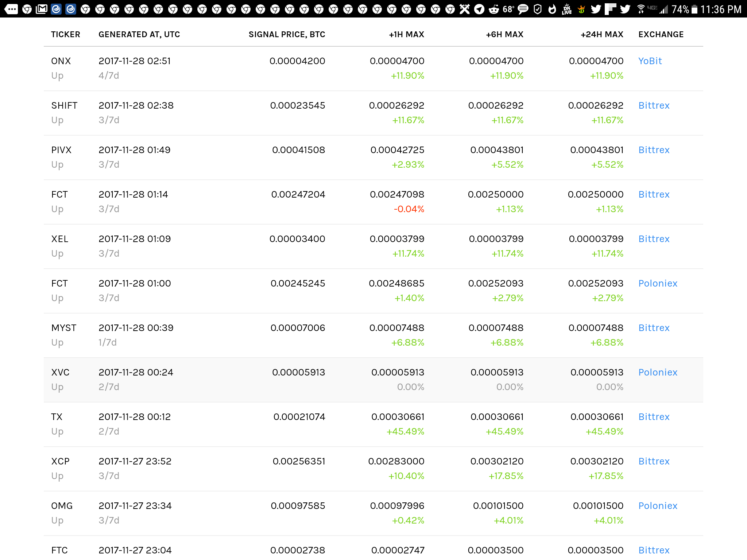The height and width of the screenshot is (560, 747).
Task: Open the Bittrex link in the TX row
Action: (654, 417)
